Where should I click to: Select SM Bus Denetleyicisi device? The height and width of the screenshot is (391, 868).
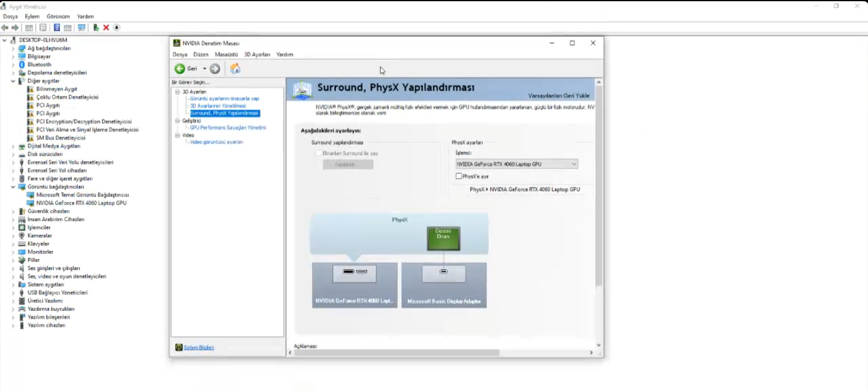click(61, 138)
